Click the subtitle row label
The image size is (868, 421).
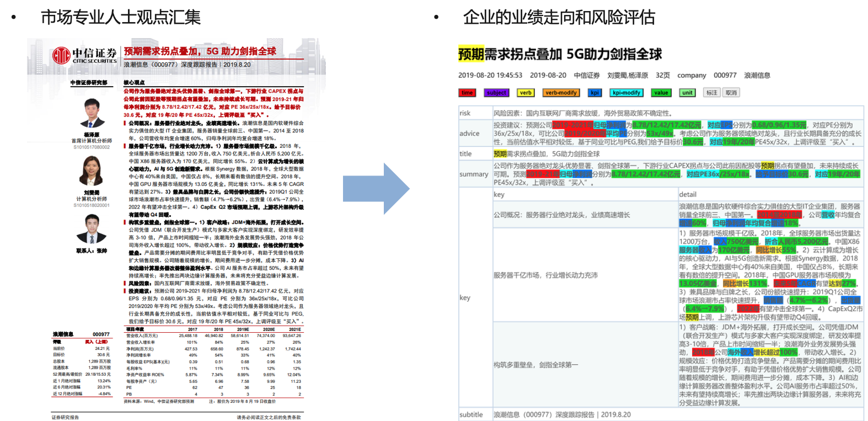[471, 414]
